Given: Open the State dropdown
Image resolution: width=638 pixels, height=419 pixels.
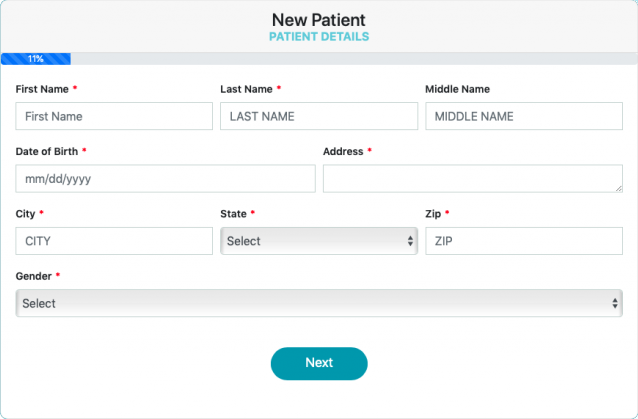Looking at the screenshot, I should click(x=318, y=241).
